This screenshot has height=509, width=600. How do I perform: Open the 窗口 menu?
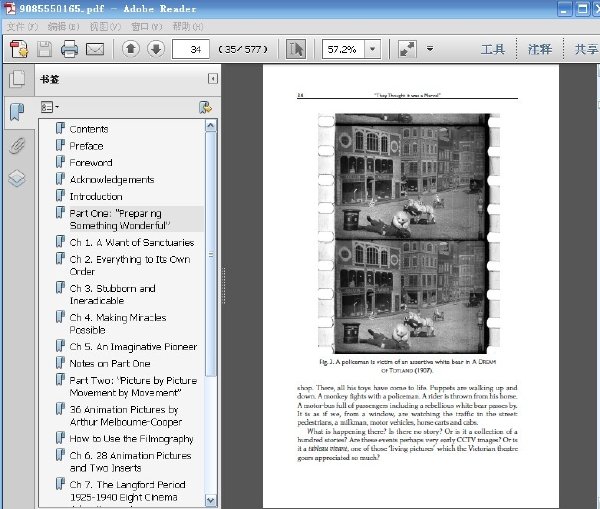click(x=147, y=26)
